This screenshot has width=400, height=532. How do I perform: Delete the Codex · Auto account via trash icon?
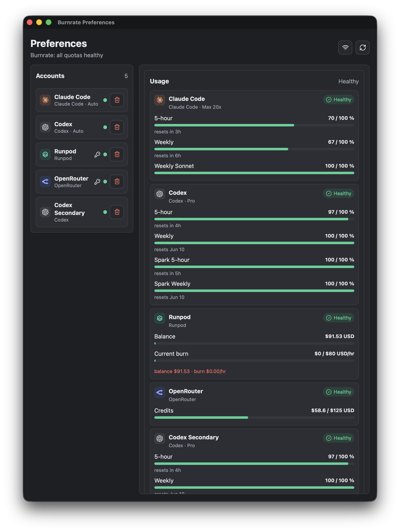(x=117, y=127)
